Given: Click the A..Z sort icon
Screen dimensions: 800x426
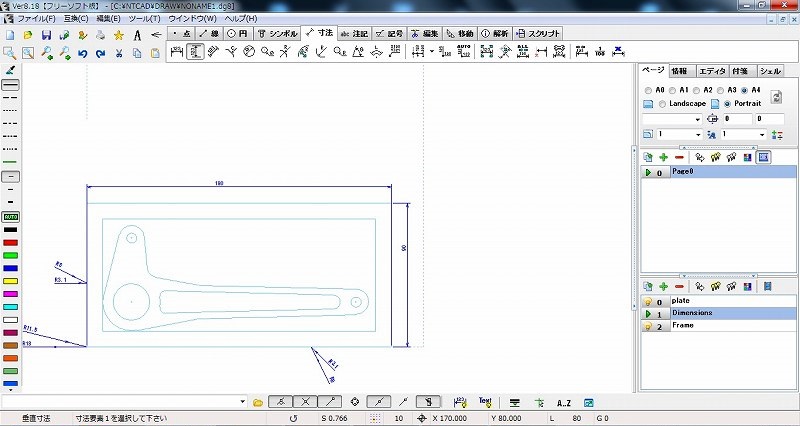Looking at the screenshot, I should click(563, 401).
